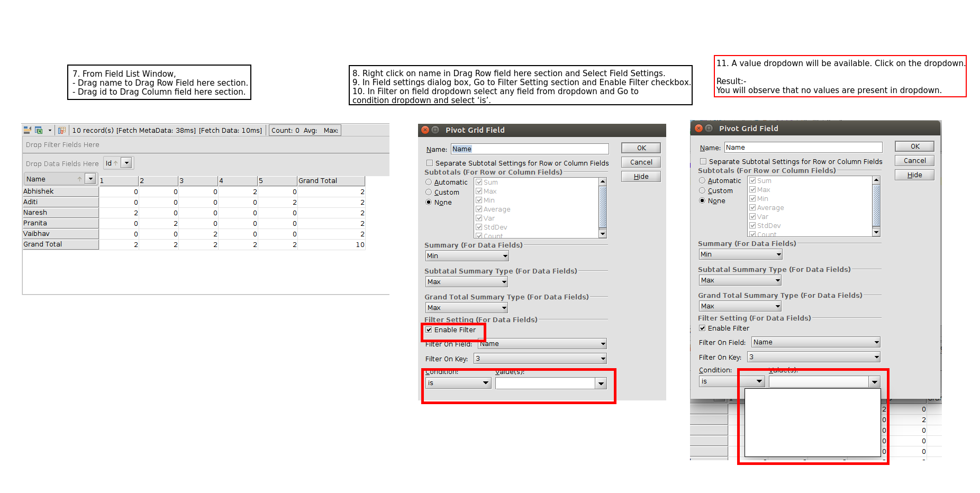Toggle the Enable Filter checkbox in the middle dialog
This screenshot has width=980, height=493.
pyautogui.click(x=429, y=330)
